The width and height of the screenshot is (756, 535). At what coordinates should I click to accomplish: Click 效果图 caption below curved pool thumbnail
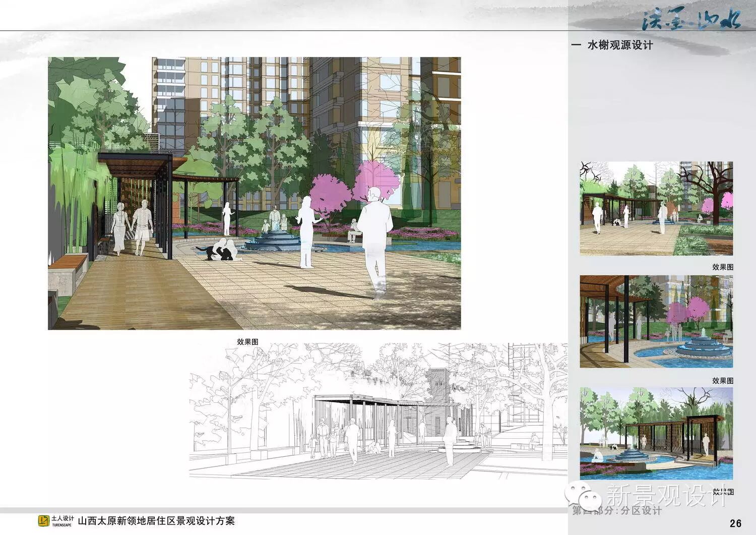(723, 381)
